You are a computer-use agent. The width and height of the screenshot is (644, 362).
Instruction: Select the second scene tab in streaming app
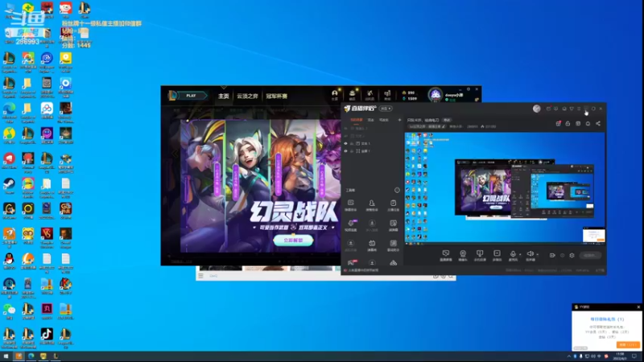(x=371, y=120)
